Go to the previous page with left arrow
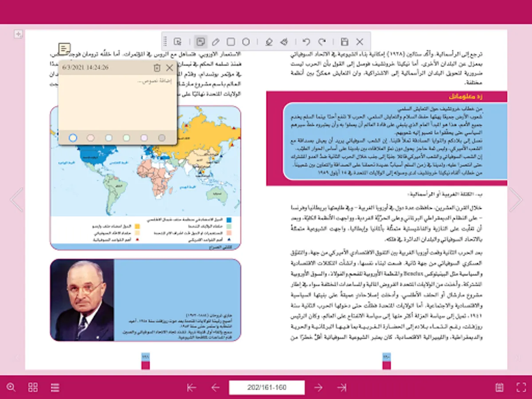Viewport: 532px width, 399px height. click(x=17, y=199)
